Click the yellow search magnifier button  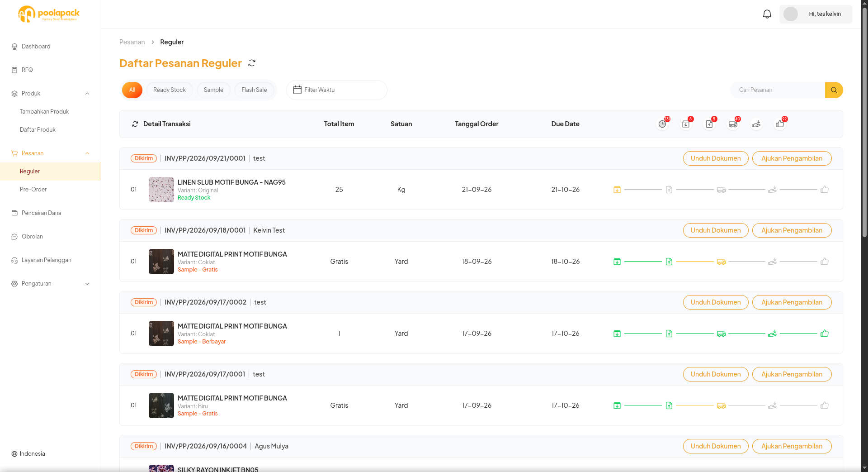click(x=834, y=90)
